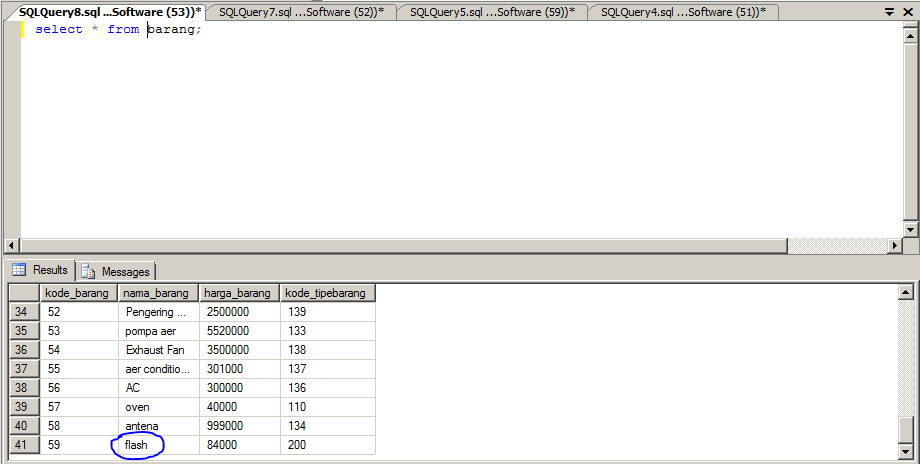
Task: Click kode_tipebarang cell 136
Action: point(327,388)
